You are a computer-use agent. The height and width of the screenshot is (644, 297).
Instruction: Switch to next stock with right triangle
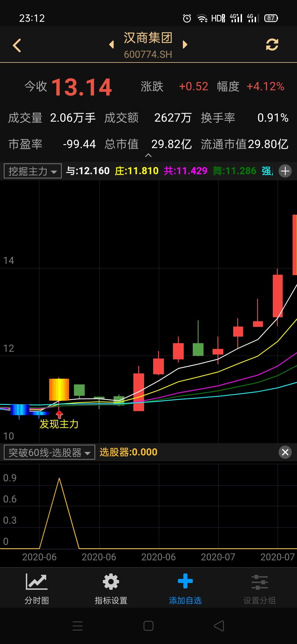pyautogui.click(x=185, y=45)
